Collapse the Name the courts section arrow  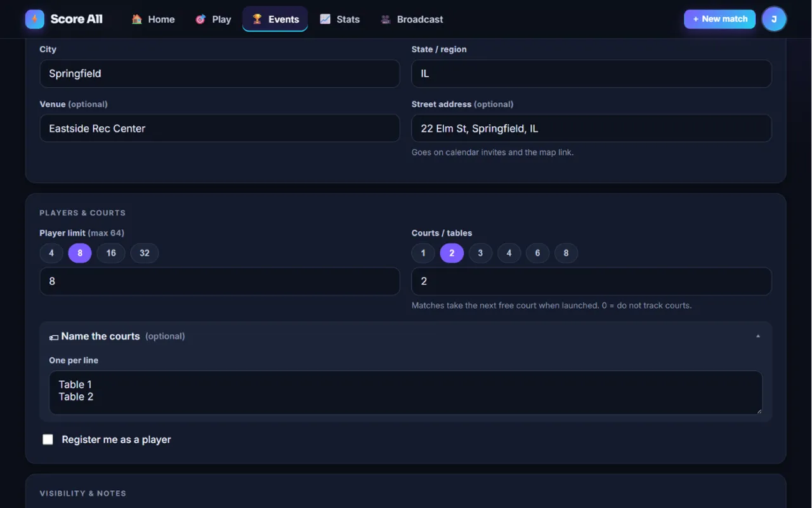click(758, 336)
